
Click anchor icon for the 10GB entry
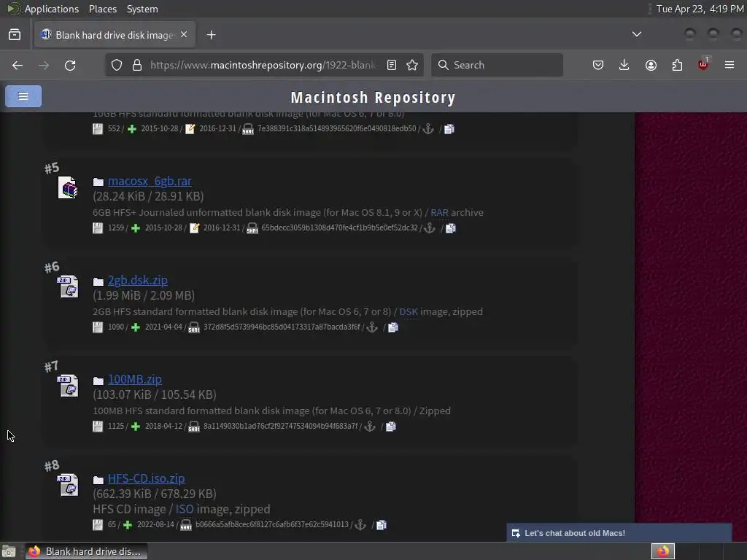(x=428, y=129)
